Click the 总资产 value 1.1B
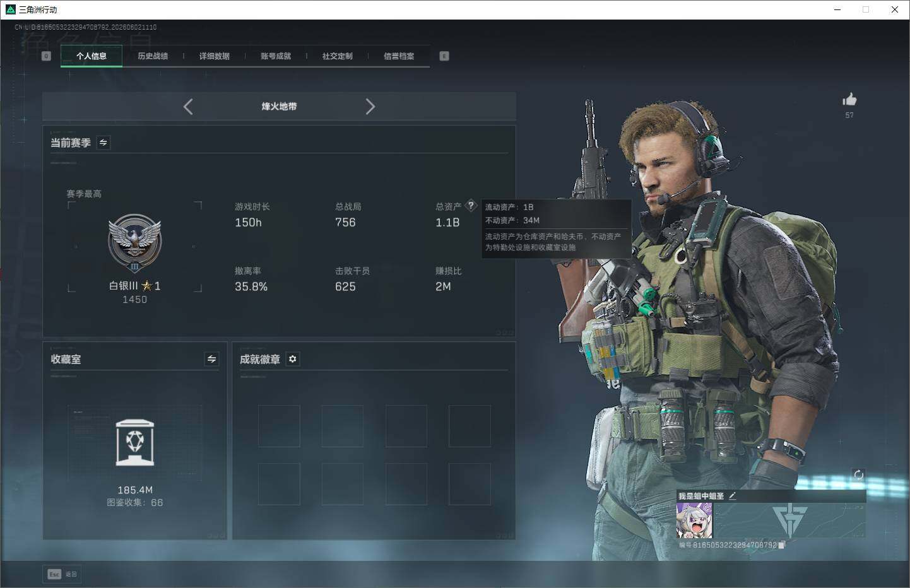The height and width of the screenshot is (588, 910). pos(447,223)
